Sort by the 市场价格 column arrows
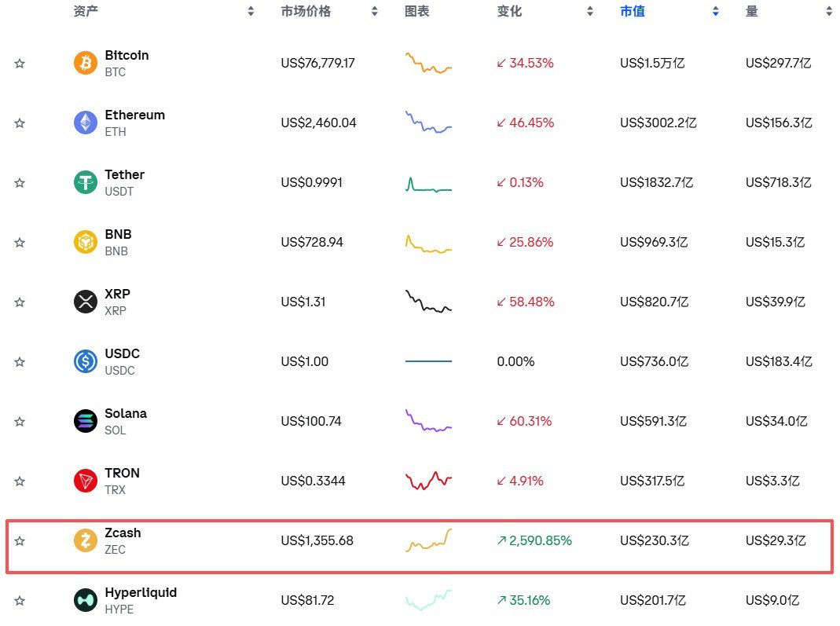 375,11
